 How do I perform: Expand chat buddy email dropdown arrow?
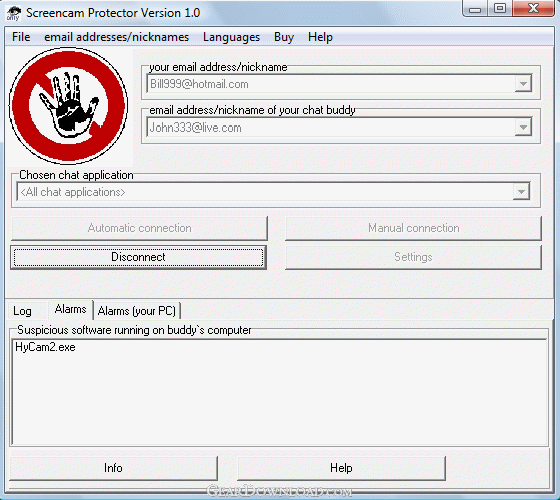(x=523, y=127)
